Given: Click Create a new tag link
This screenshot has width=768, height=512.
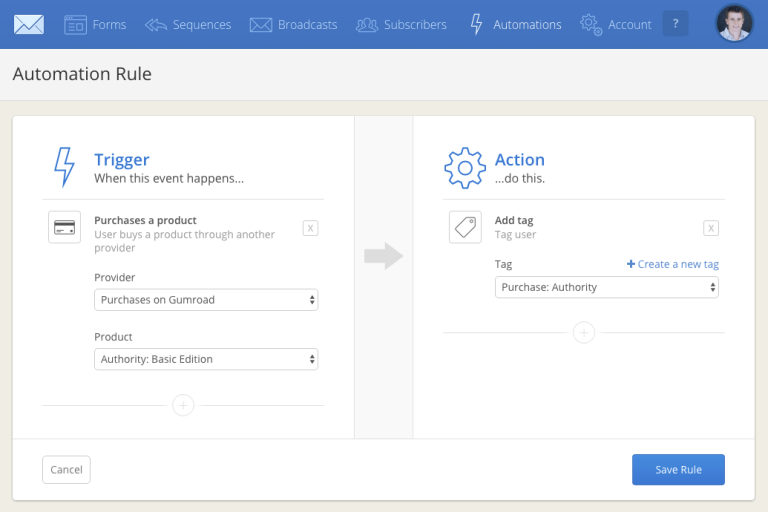Looking at the screenshot, I should coord(673,264).
